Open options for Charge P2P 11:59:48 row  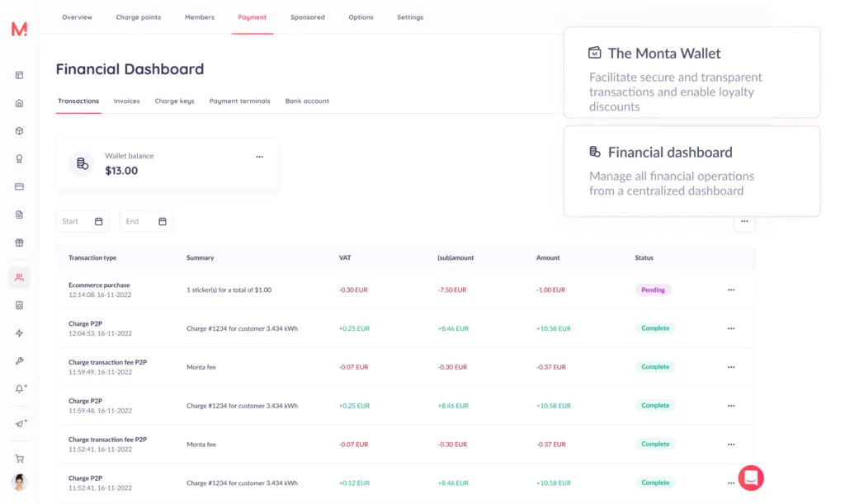point(731,406)
